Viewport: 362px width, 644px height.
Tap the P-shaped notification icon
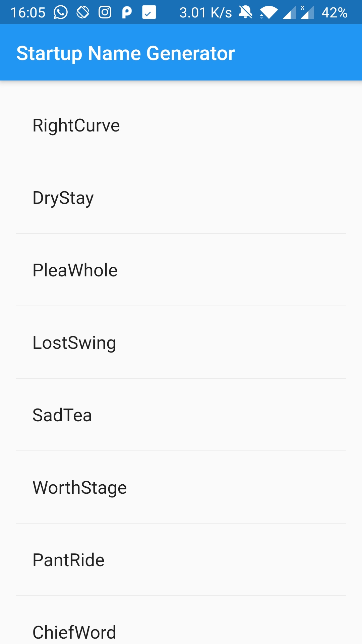[127, 13]
